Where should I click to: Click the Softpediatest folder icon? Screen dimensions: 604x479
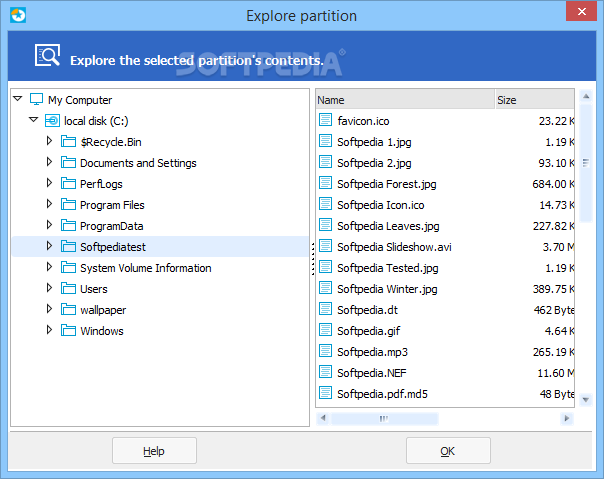[x=68, y=247]
